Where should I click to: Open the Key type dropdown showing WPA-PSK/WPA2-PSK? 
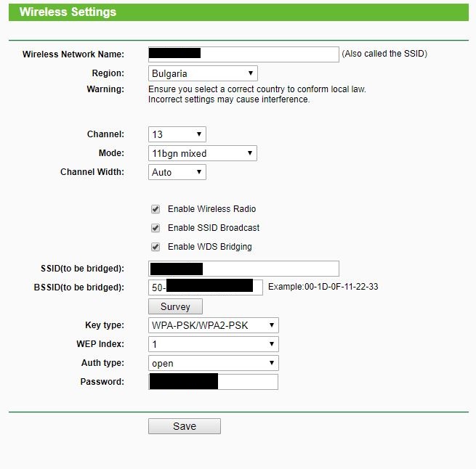(x=214, y=325)
